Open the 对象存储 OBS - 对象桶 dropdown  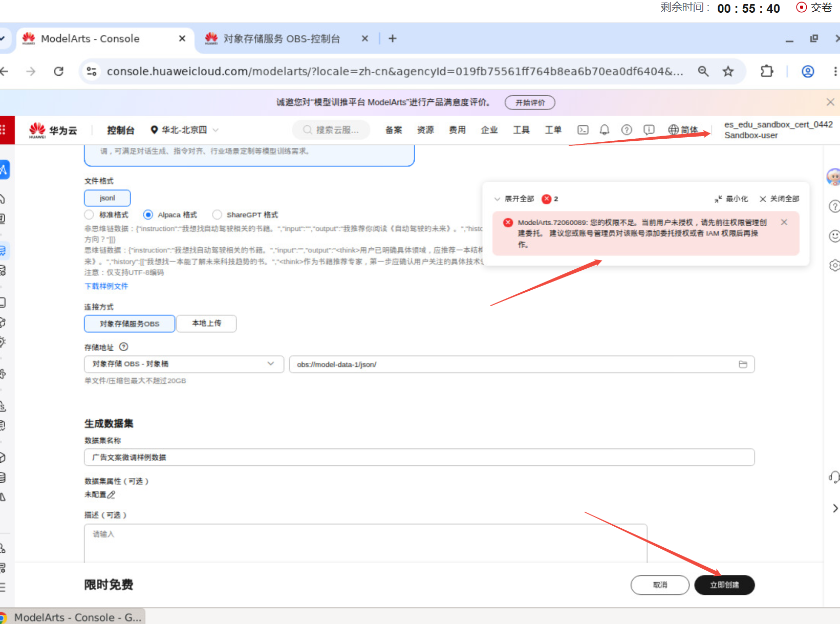(184, 364)
